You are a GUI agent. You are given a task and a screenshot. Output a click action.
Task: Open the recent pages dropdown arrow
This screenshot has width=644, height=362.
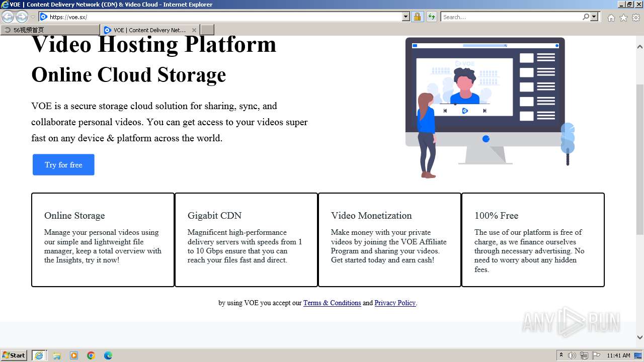click(x=33, y=17)
